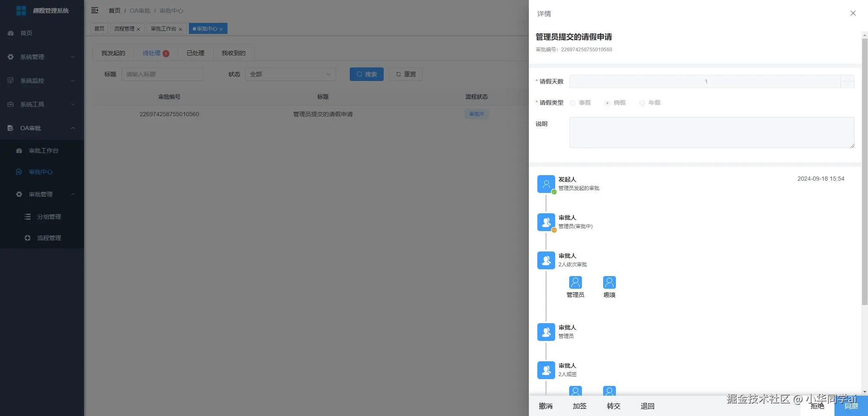
Task: Expand the 系统管理 menu chevron
Action: [73, 57]
